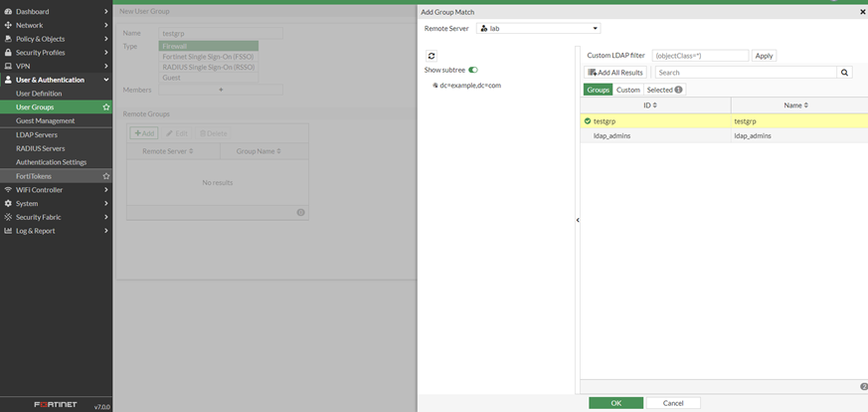Screen dimensions: 868x412
Task: Close the Add Group Match panel
Action: pyautogui.click(x=862, y=12)
